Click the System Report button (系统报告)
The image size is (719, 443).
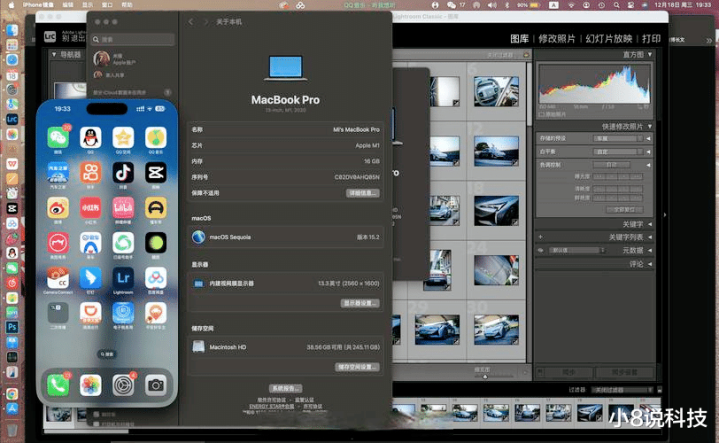point(285,388)
